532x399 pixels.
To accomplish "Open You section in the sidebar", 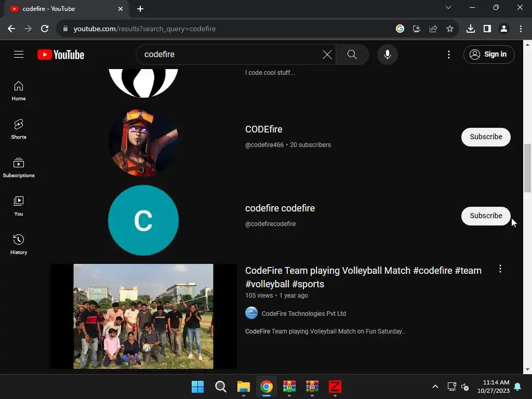I will coord(19,206).
